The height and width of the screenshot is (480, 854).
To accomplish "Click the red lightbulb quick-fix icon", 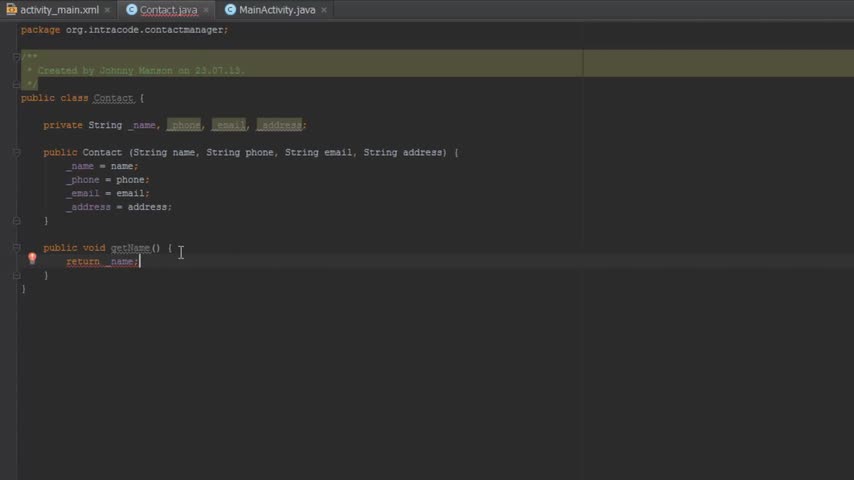I will tap(32, 258).
